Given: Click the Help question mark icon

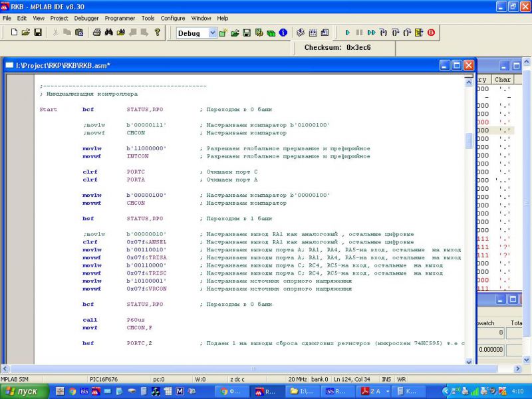Looking at the screenshot, I should tap(158, 32).
